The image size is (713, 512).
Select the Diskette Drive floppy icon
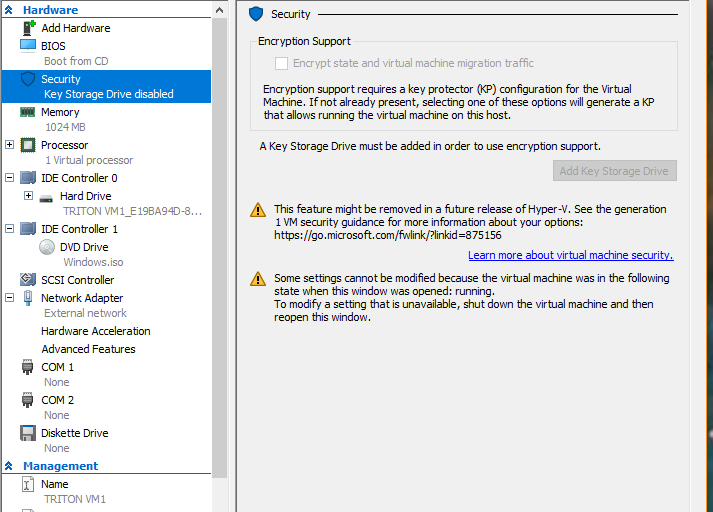28,433
